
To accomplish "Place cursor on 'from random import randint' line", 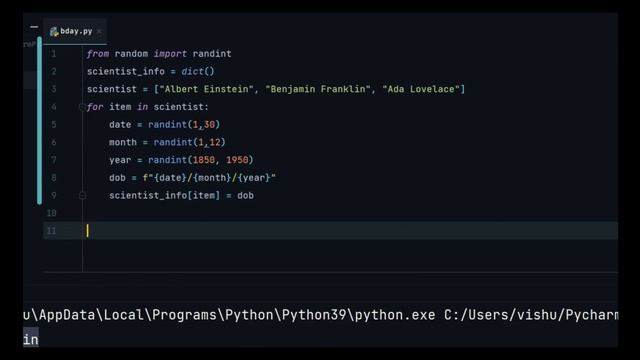I will [159, 53].
